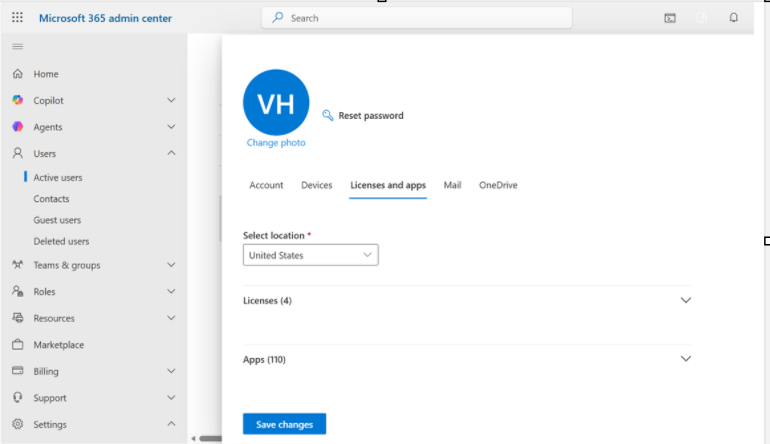Click the Billing card icon
770x444 pixels.
[x=18, y=371]
